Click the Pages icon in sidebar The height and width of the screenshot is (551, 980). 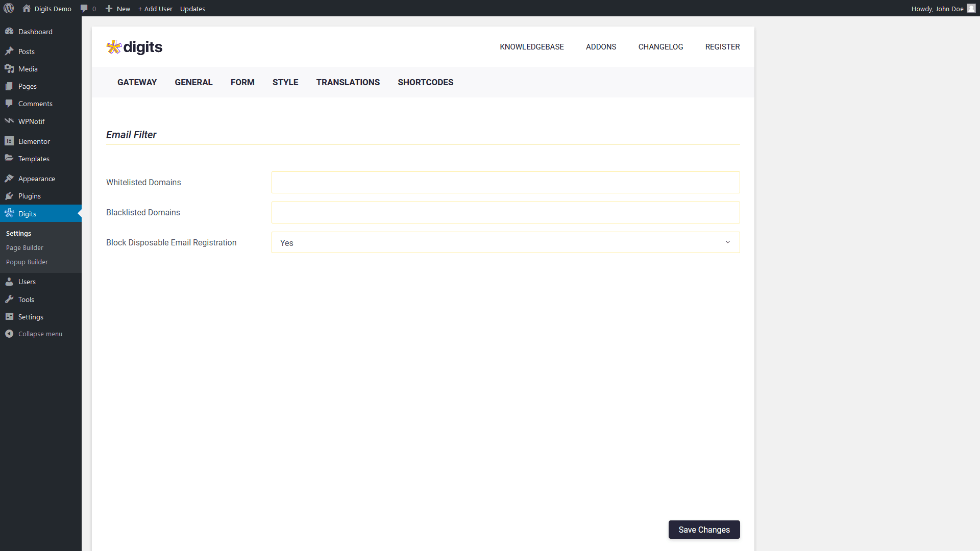click(9, 86)
